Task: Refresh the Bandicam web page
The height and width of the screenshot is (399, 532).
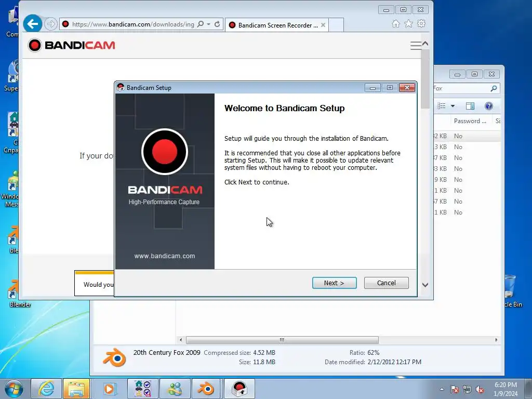Action: [217, 24]
